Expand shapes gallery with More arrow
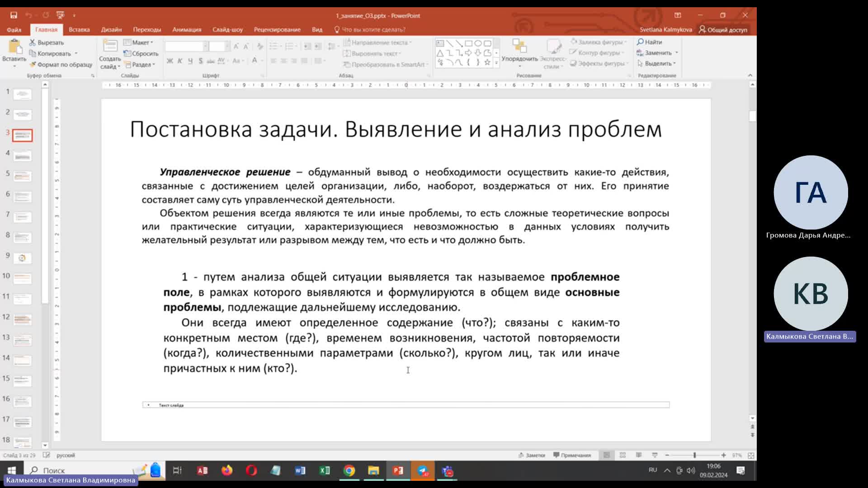This screenshot has width=868, height=488. pyautogui.click(x=496, y=63)
